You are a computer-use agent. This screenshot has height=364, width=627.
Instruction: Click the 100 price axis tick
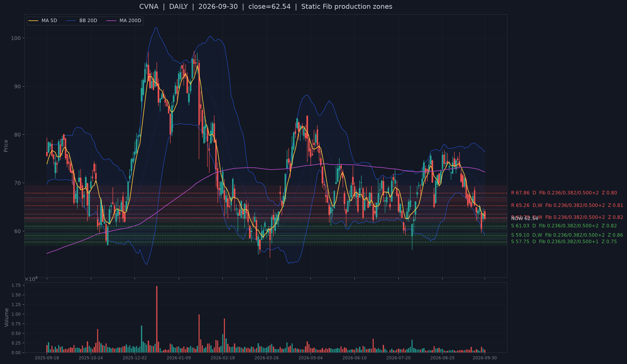16,38
